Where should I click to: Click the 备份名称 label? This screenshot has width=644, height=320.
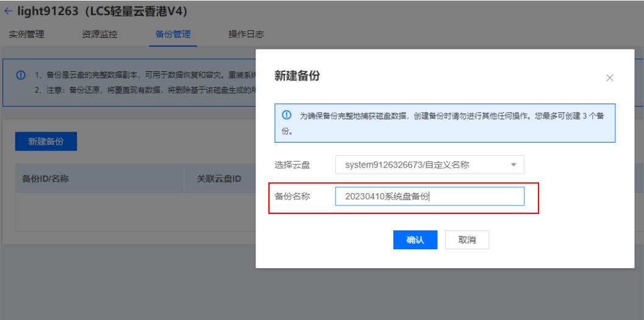point(292,196)
